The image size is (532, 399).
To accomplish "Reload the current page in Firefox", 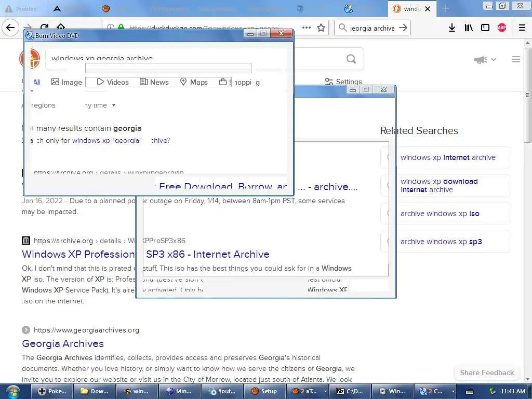I will click(45, 27).
